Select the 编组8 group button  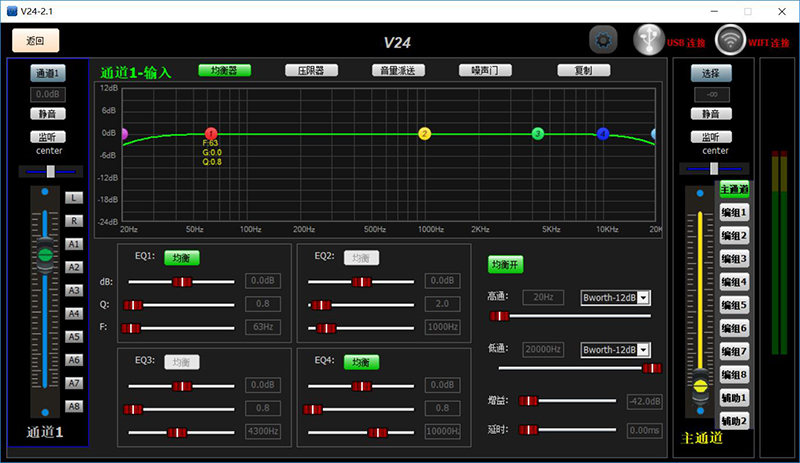point(734,375)
